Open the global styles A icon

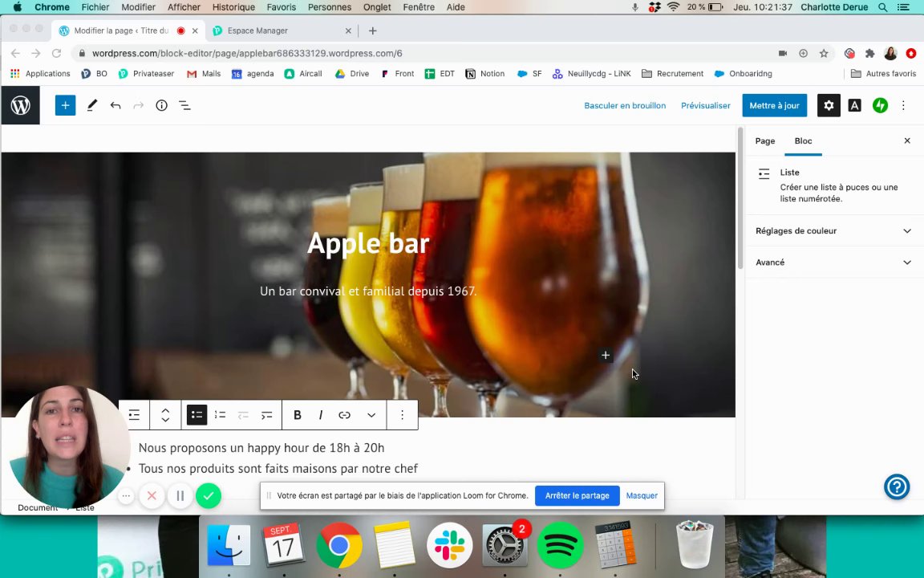pyautogui.click(x=854, y=106)
